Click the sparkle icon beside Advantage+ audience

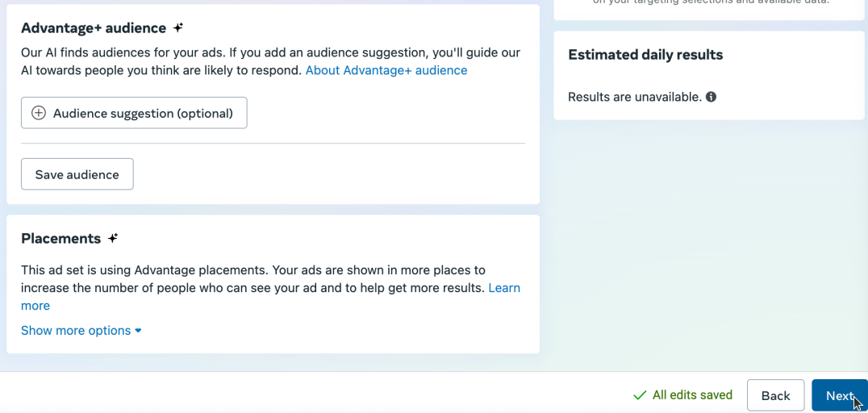(178, 28)
